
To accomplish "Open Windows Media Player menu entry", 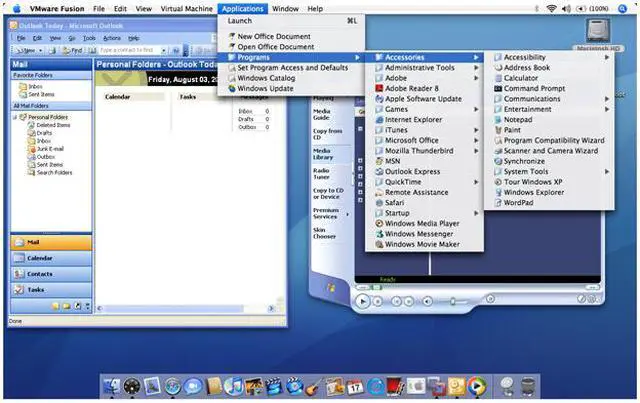I will pos(424,223).
